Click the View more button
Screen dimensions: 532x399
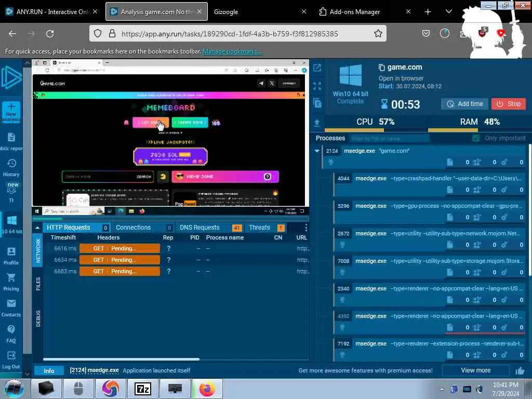(476, 370)
